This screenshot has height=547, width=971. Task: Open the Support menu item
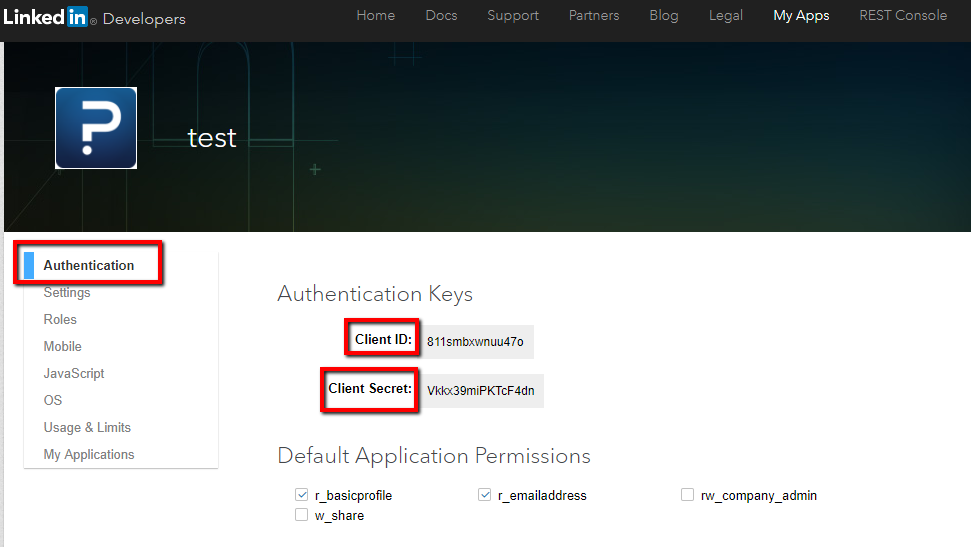click(512, 16)
